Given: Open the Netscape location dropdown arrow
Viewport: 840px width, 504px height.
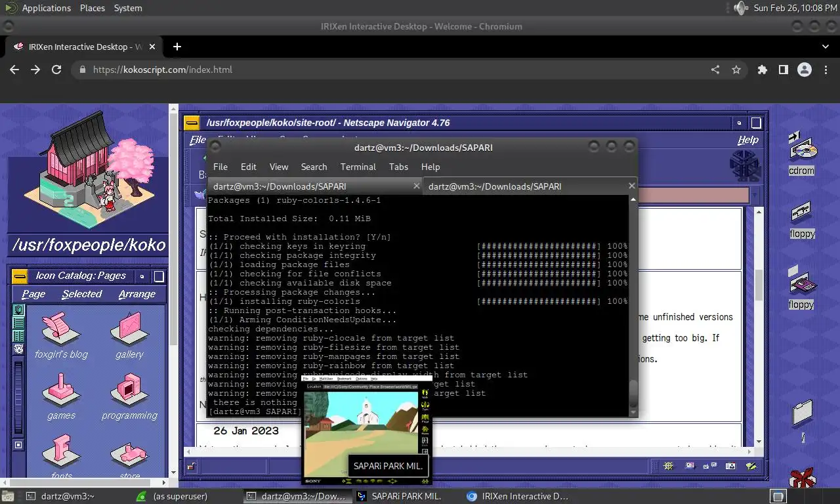Looking at the screenshot, I should pyautogui.click(x=754, y=195).
